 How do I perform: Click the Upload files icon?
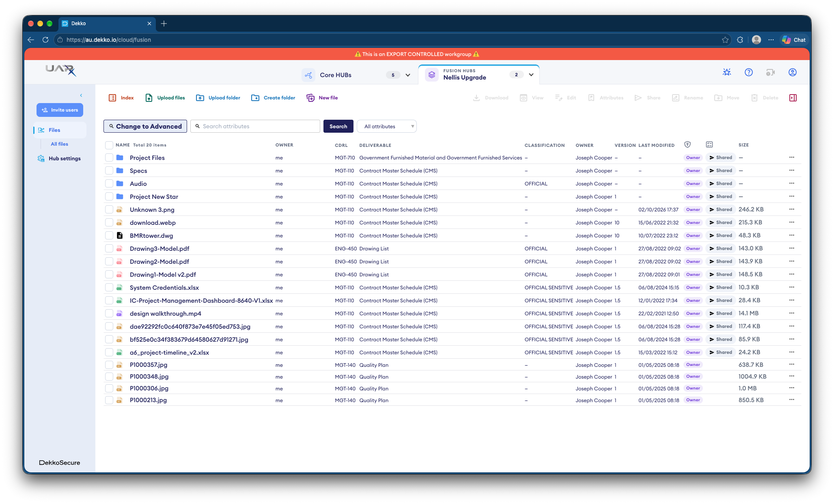(149, 98)
